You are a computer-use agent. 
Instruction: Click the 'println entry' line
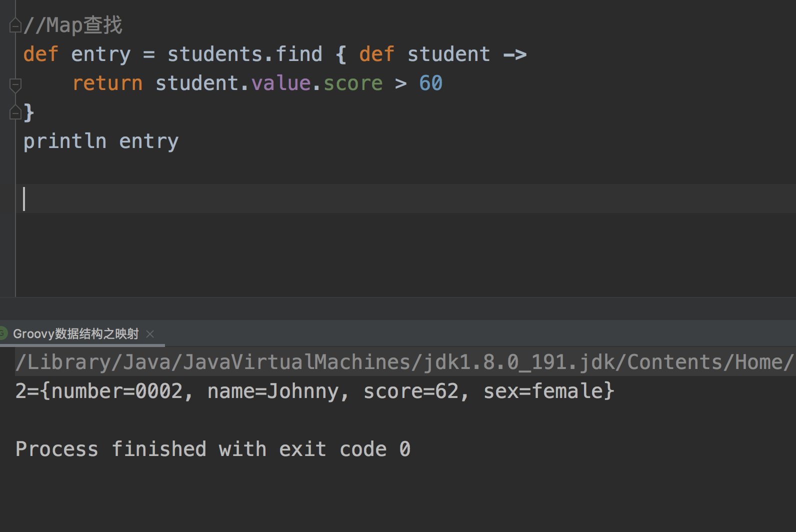101,141
